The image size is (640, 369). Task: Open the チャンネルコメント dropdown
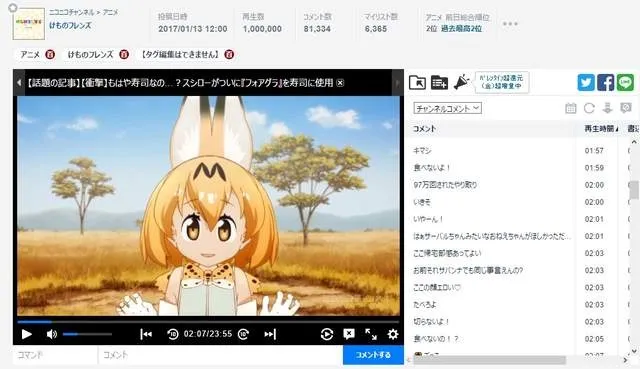pyautogui.click(x=447, y=108)
